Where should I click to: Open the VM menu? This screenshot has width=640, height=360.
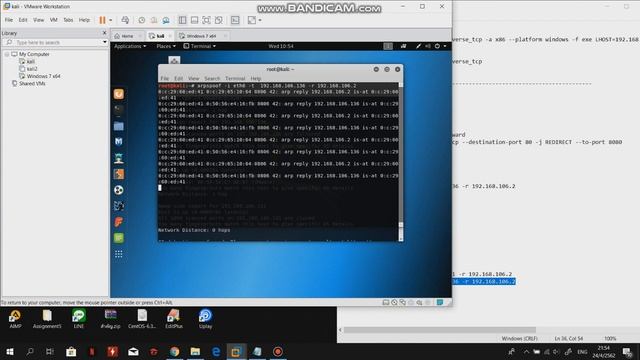point(53,20)
